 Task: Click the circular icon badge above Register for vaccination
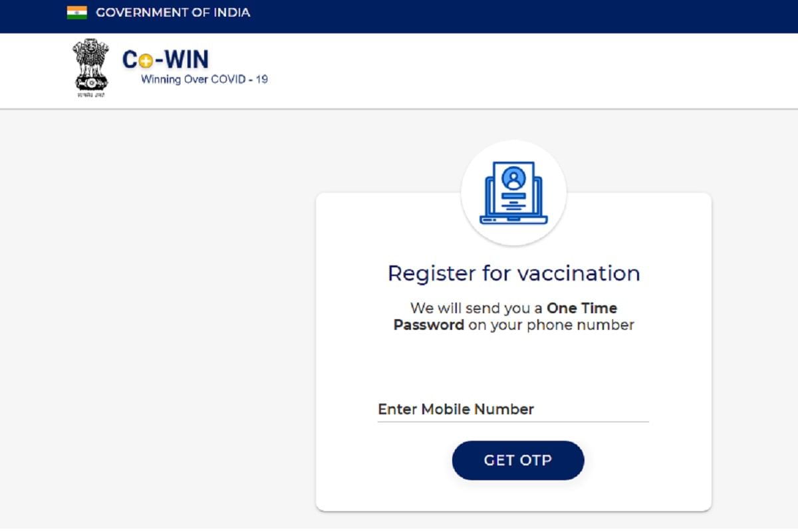tap(513, 192)
